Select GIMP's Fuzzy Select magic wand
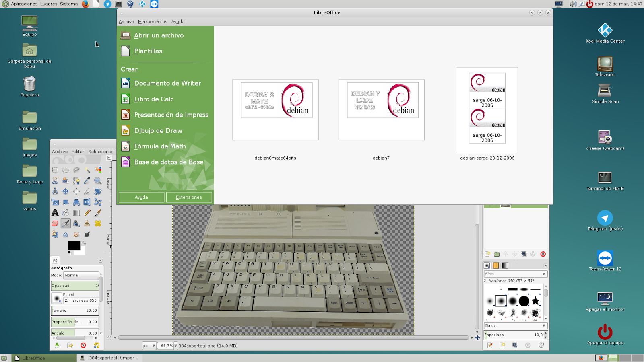 87,170
